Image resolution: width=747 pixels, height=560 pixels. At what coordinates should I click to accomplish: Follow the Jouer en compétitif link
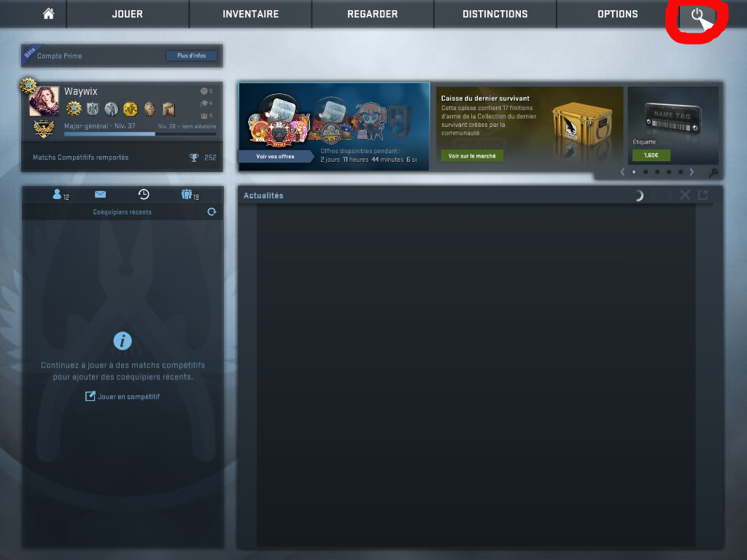[123, 396]
